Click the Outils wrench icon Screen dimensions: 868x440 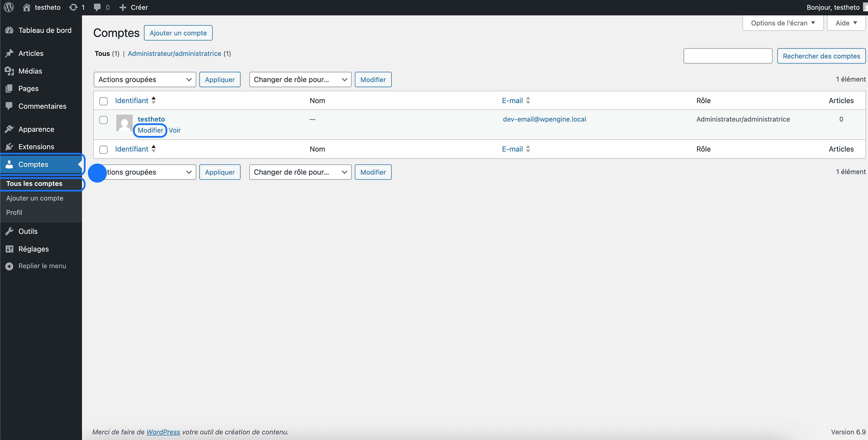9,231
